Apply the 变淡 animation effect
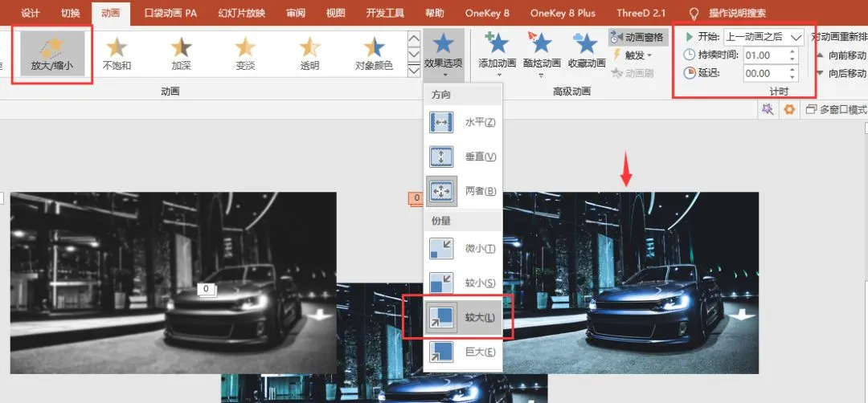868x403 pixels. point(245,54)
